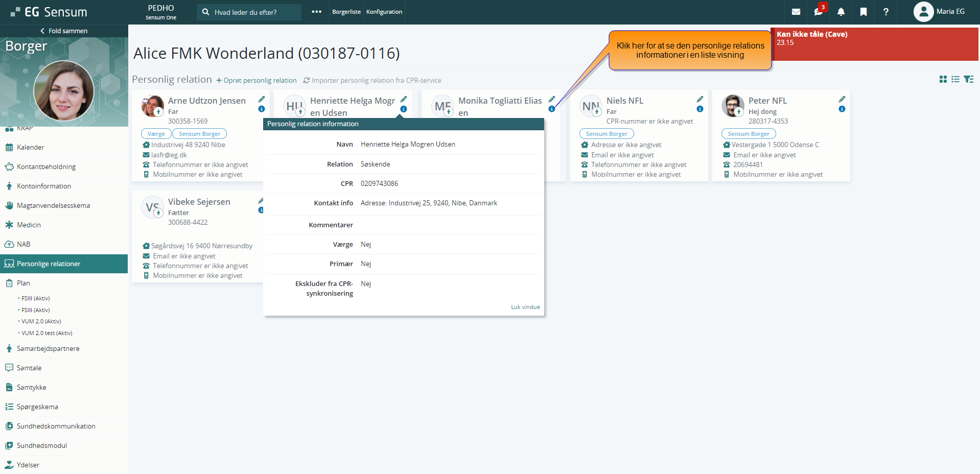Open the filter icon for personal relations
980x474 pixels.
[x=968, y=79]
